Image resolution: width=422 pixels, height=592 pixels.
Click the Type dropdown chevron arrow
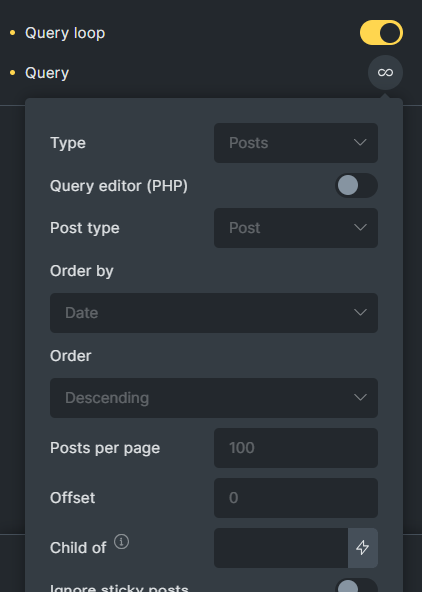coord(360,143)
